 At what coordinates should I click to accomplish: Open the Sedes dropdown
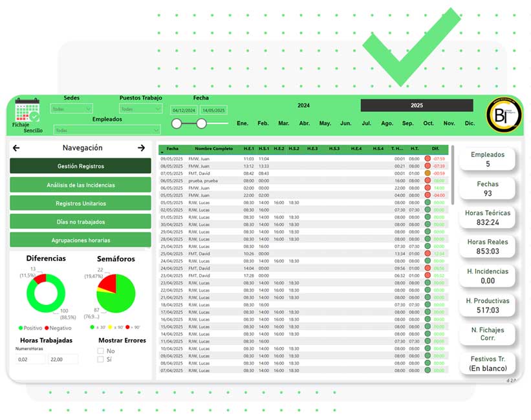pyautogui.click(x=71, y=109)
